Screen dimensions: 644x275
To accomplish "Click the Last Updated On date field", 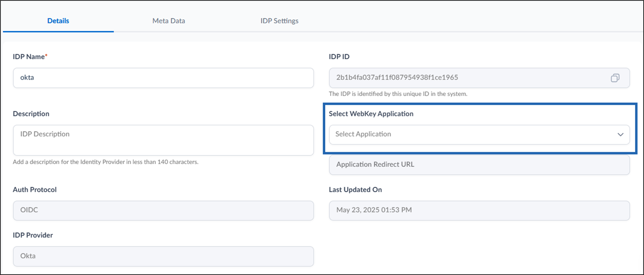I will tap(479, 210).
